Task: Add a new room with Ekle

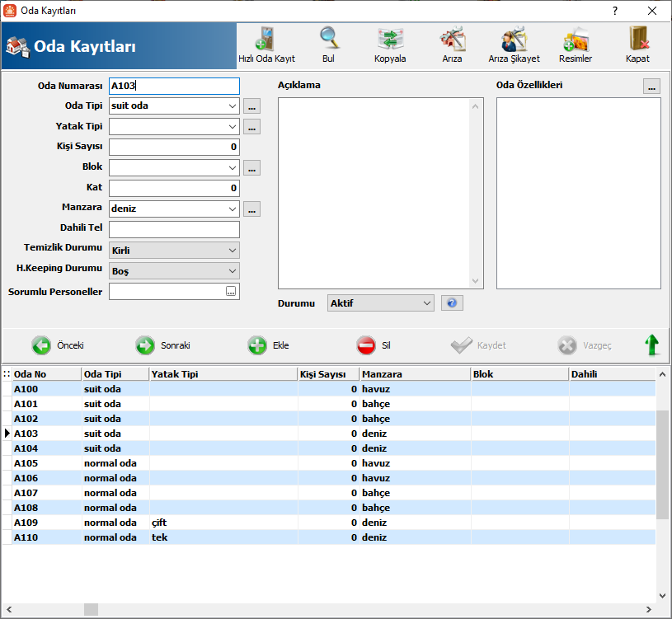Action: click(x=268, y=345)
